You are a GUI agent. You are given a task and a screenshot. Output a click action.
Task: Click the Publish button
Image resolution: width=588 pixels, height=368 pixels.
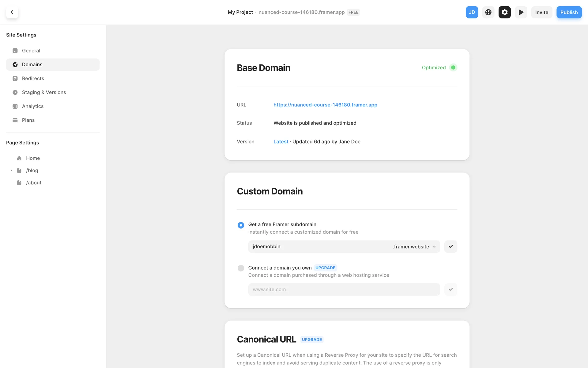(x=569, y=12)
